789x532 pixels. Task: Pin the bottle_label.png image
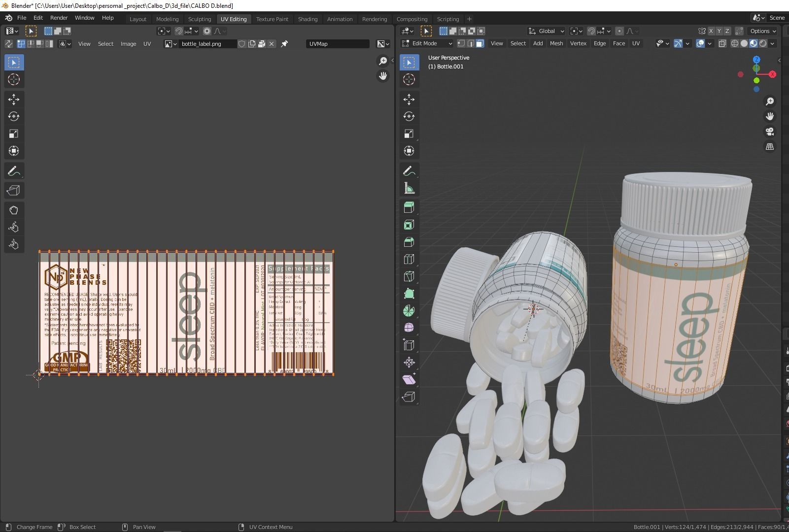click(284, 44)
